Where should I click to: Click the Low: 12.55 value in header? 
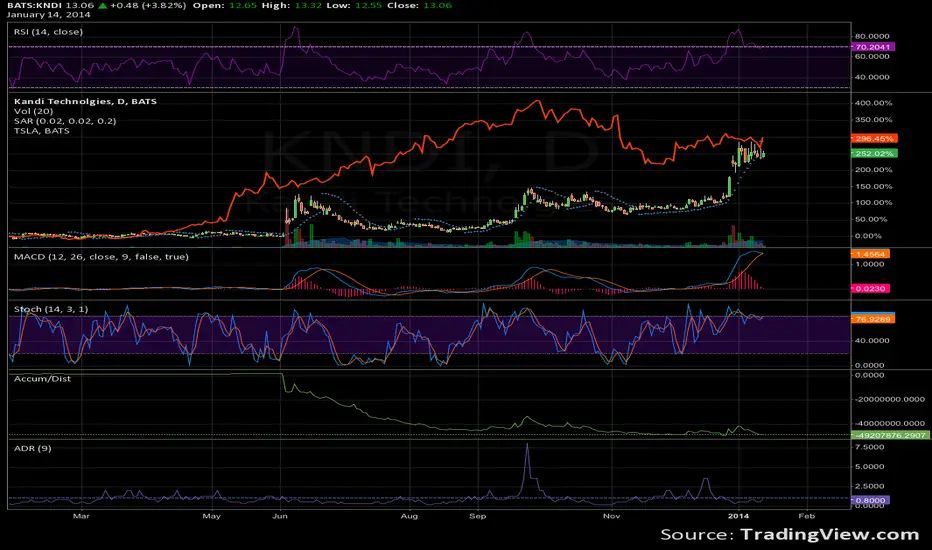click(x=354, y=5)
